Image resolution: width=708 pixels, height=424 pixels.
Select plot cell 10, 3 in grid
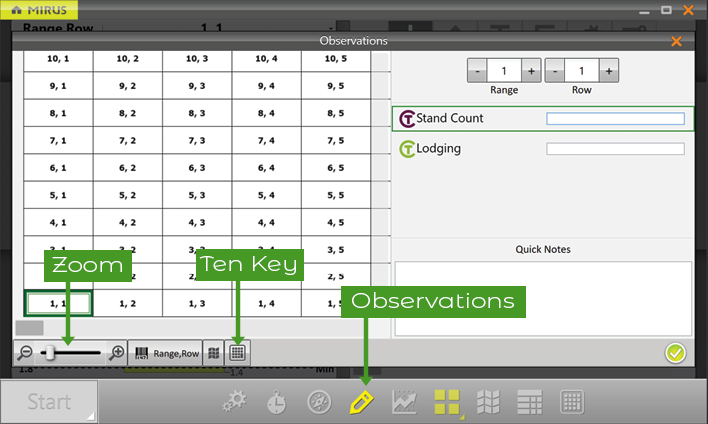pos(197,59)
